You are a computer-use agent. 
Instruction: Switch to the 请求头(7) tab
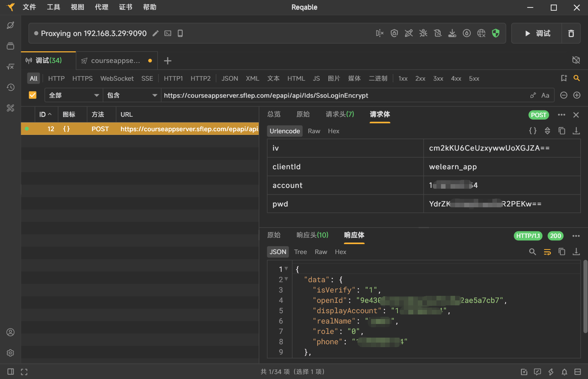click(x=340, y=114)
